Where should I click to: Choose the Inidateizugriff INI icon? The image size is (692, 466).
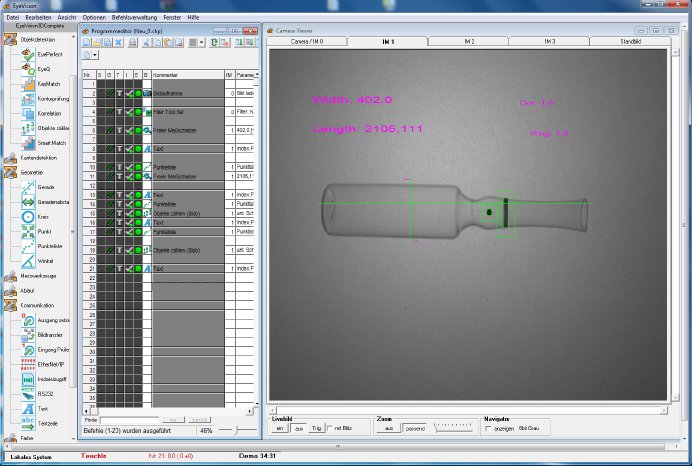28,379
